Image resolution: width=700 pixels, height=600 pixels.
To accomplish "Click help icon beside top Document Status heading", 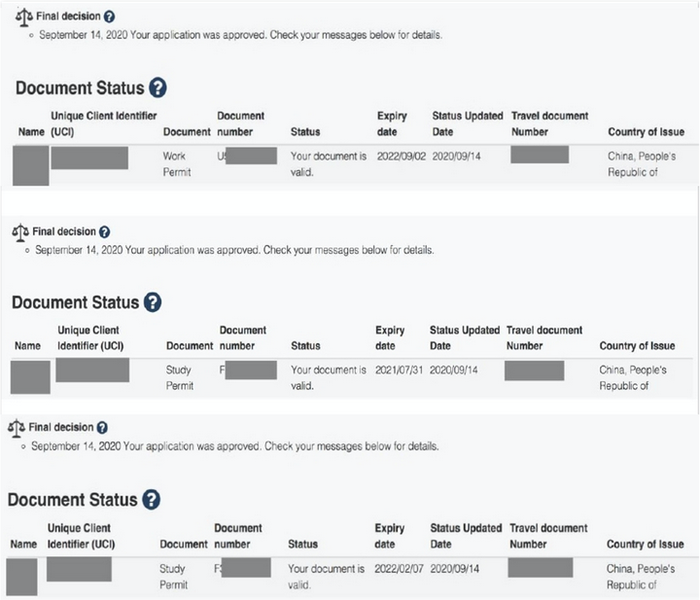I will click(158, 88).
